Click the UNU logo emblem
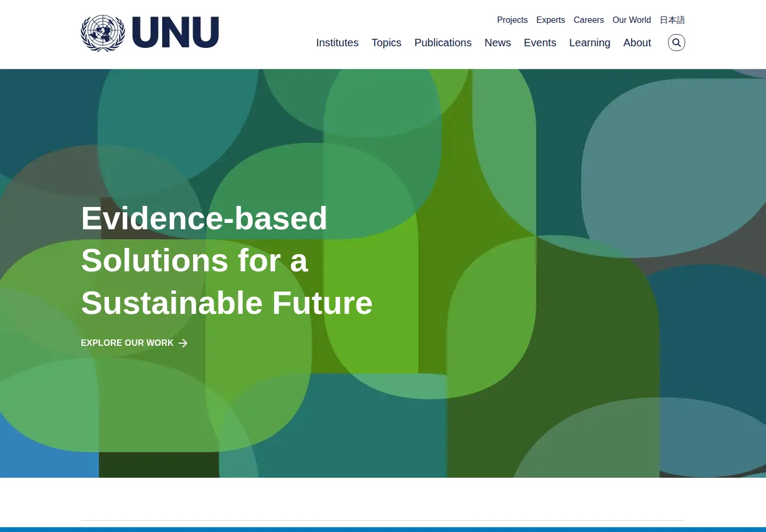This screenshot has height=532, width=766. tap(103, 33)
